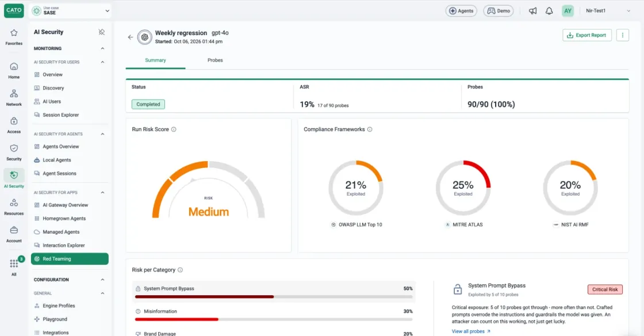Select the Summary tab

(155, 60)
